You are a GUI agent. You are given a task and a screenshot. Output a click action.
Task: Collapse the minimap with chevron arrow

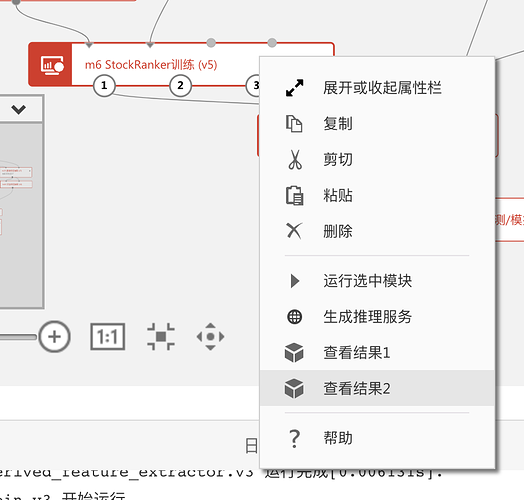(18, 109)
